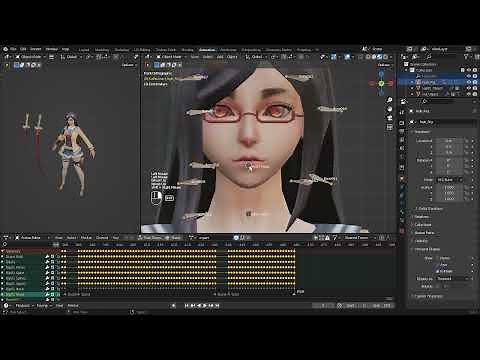Open the Action Editor mode dropdown
Viewport: 480px width, 360px height.
point(32,238)
